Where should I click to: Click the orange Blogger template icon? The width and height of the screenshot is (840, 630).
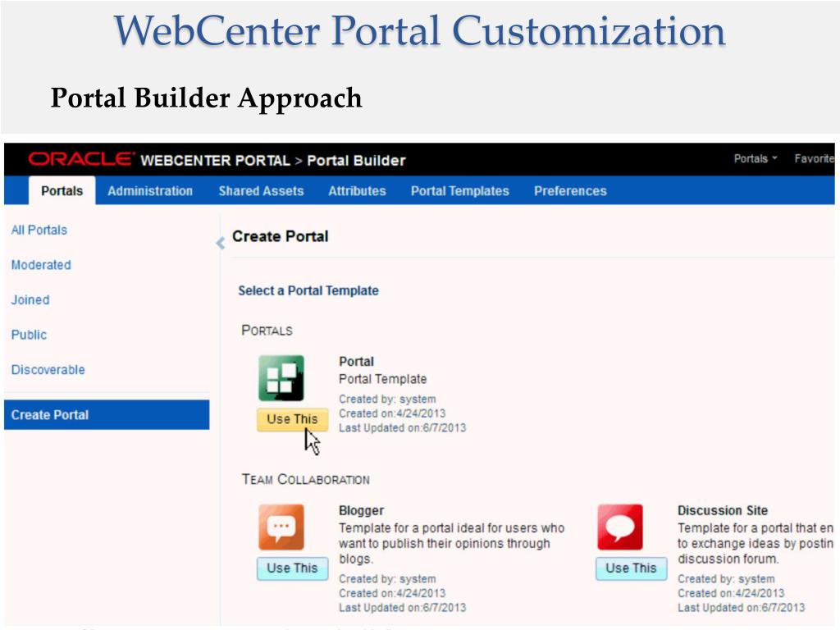pyautogui.click(x=281, y=527)
